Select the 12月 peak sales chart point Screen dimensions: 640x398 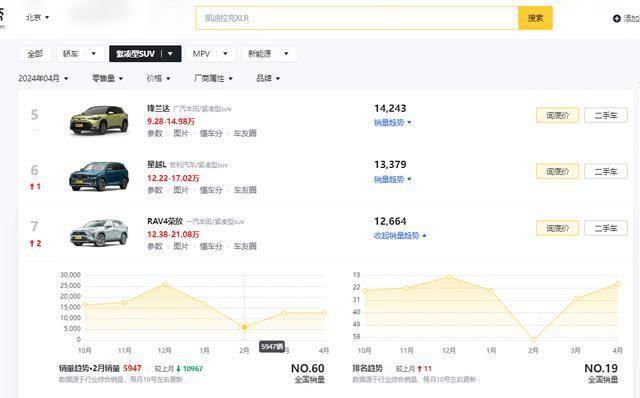point(164,284)
